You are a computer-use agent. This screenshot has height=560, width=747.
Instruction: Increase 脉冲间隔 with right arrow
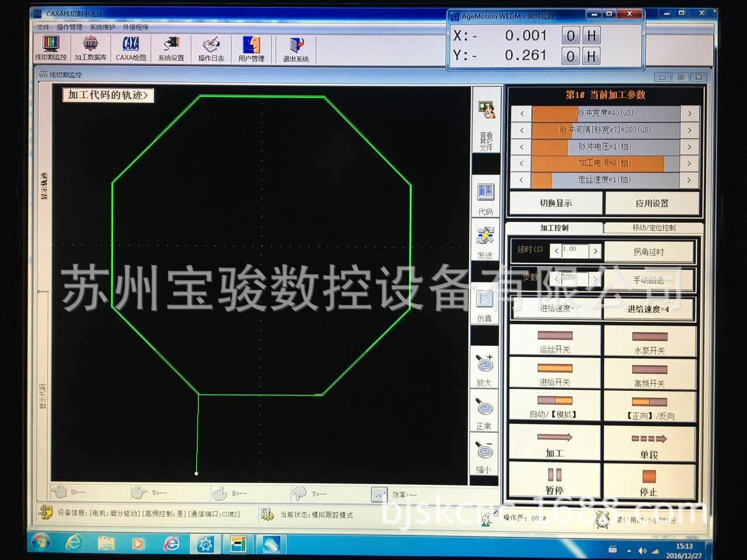(689, 130)
